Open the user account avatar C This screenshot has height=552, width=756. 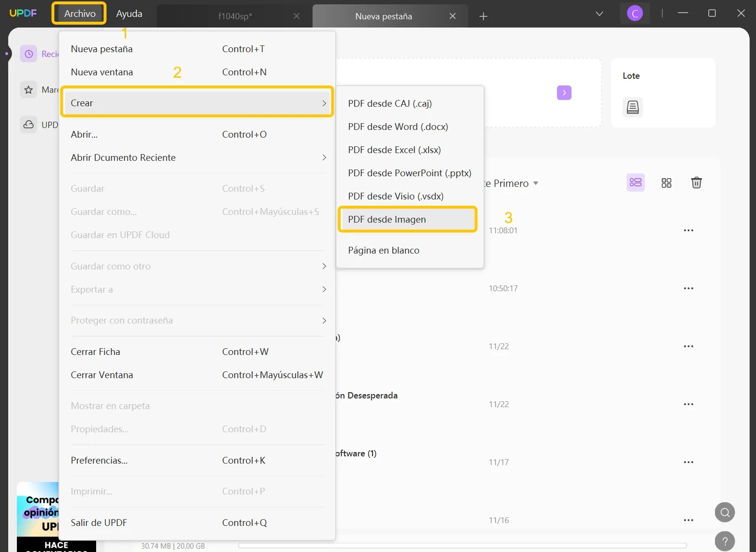click(x=635, y=14)
